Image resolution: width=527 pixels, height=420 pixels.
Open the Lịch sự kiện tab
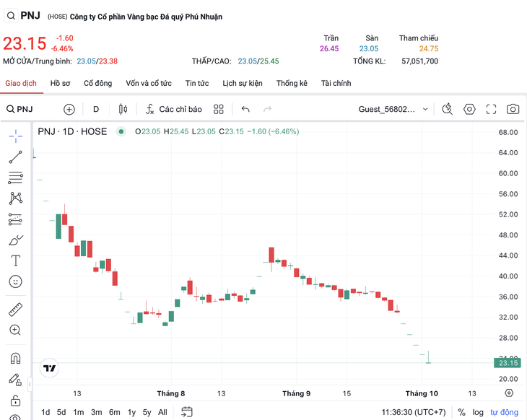[243, 83]
